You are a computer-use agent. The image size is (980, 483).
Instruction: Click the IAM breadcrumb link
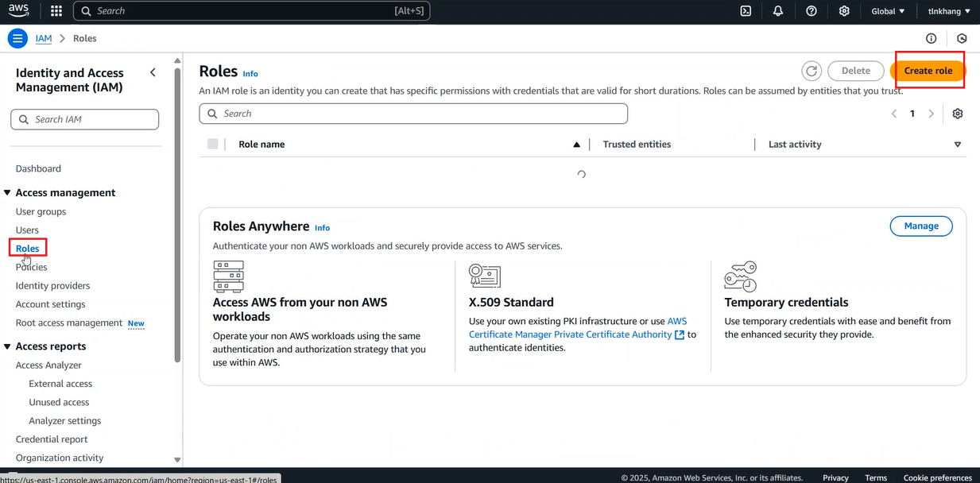pos(44,38)
